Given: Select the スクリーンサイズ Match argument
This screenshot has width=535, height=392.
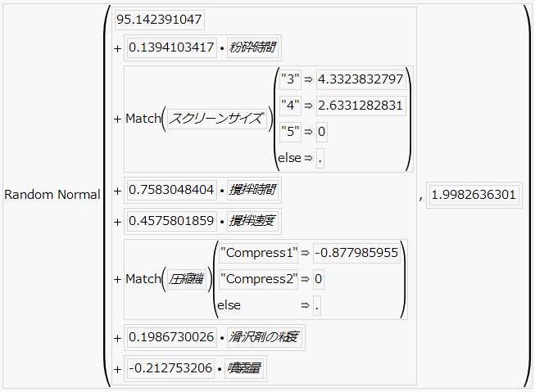Looking at the screenshot, I should click(217, 119).
